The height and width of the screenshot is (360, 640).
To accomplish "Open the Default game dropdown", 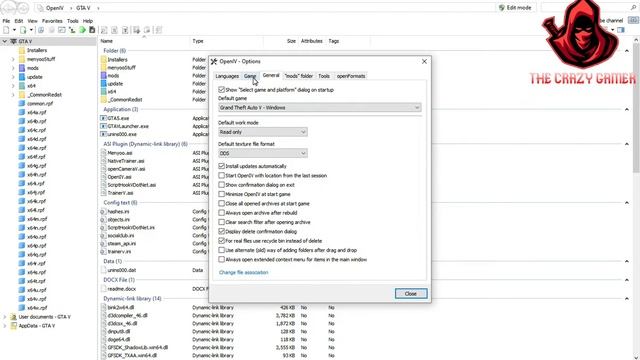I will (x=320, y=107).
